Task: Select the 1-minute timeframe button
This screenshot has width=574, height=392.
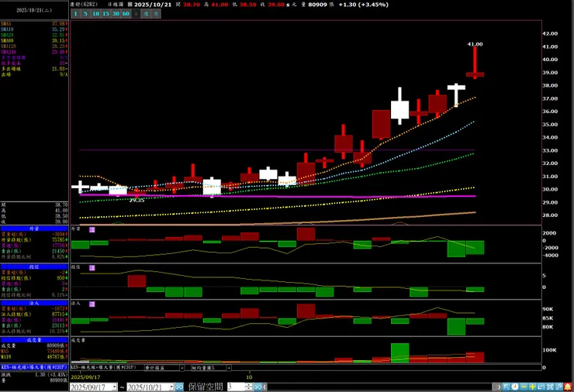Action: (75, 13)
